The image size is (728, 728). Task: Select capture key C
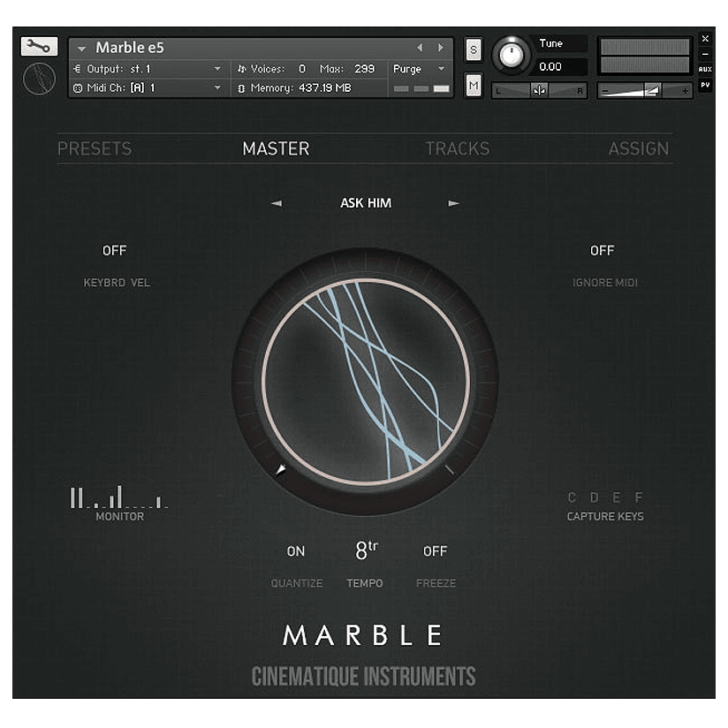[x=572, y=497]
